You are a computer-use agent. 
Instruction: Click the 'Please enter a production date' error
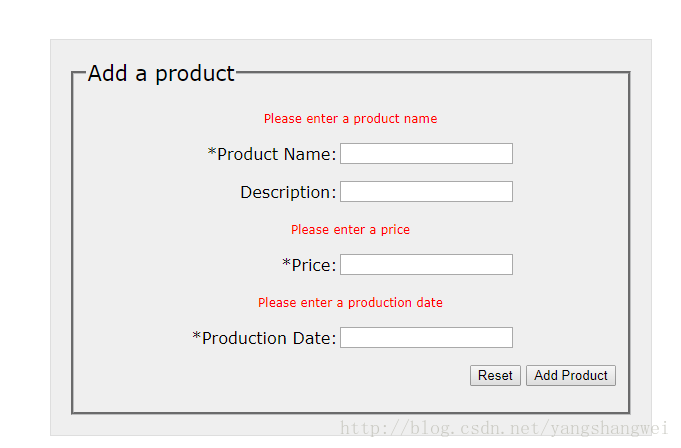350,303
